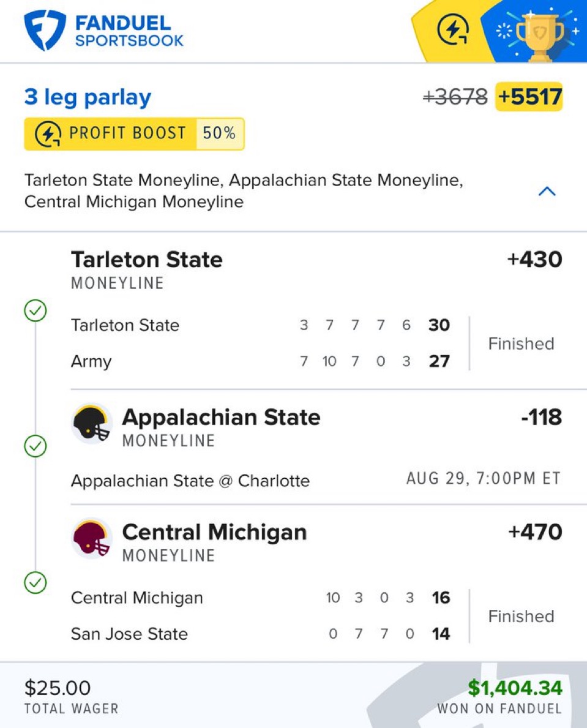
Task: Click the $25.00 total wager amount
Action: (58, 688)
